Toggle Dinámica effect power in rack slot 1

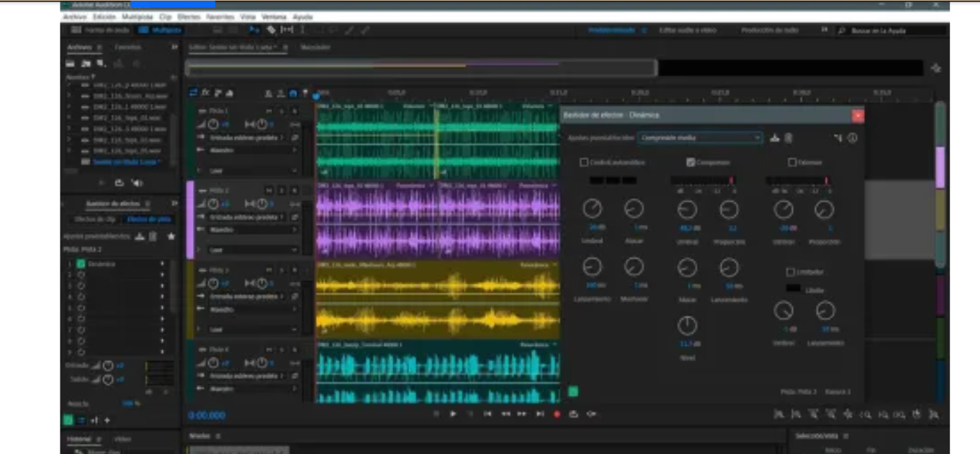(81, 264)
